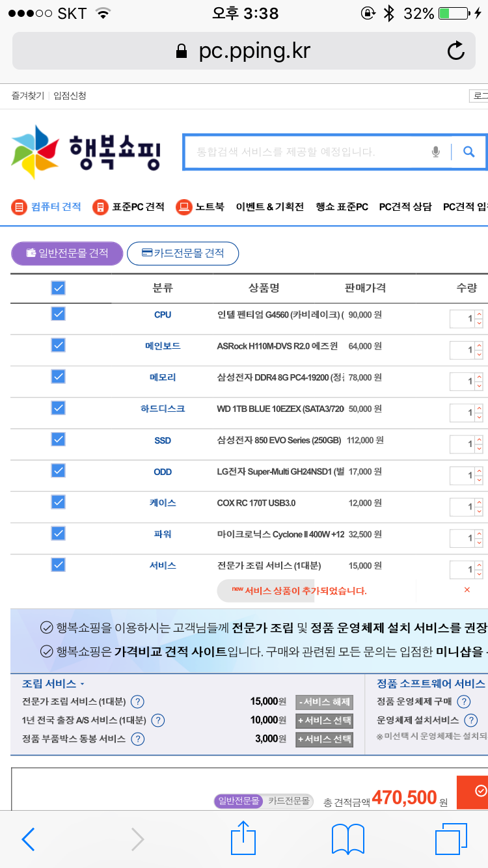The height and width of the screenshot is (868, 488).
Task: Open the 하드디스크 category link
Action: point(163,409)
